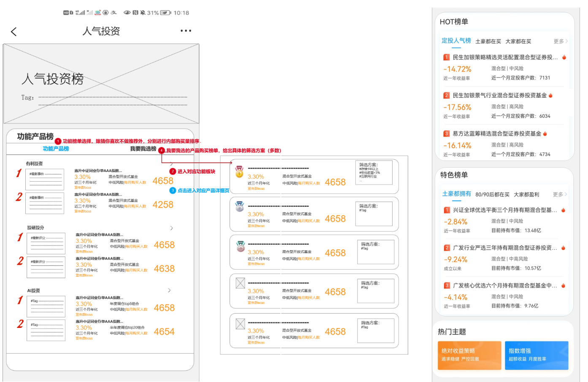588x382 pixels.
Task: Select the 大家都在买 tab
Action: [518, 41]
